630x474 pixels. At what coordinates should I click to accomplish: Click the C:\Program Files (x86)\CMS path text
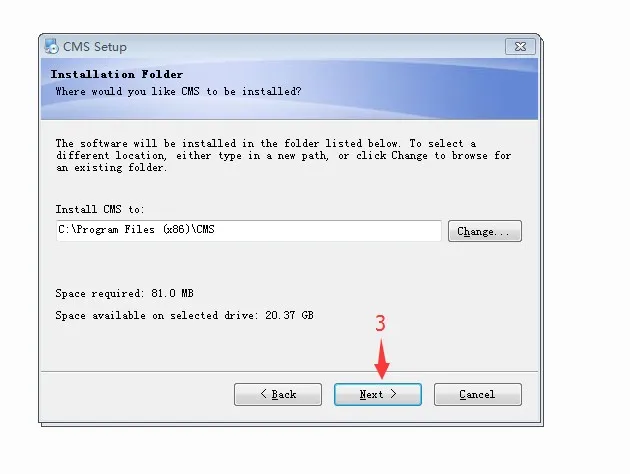[x=137, y=229]
